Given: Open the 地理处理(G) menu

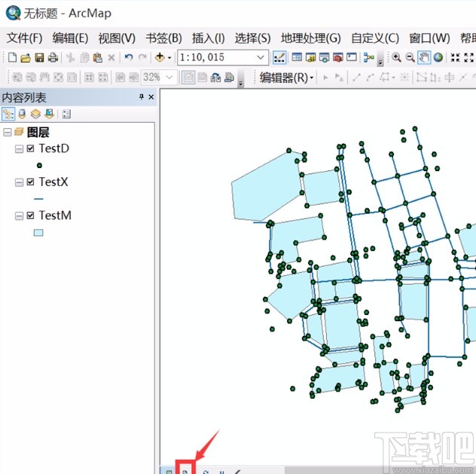Looking at the screenshot, I should [310, 38].
